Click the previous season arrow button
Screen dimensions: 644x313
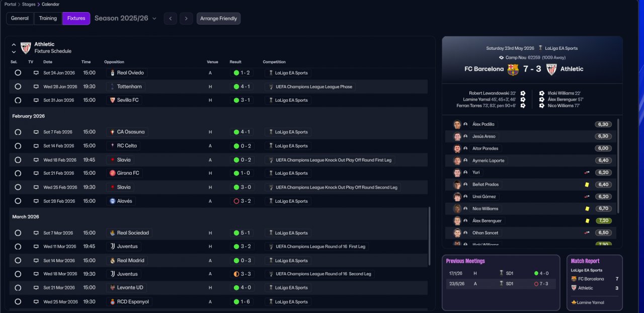171,19
